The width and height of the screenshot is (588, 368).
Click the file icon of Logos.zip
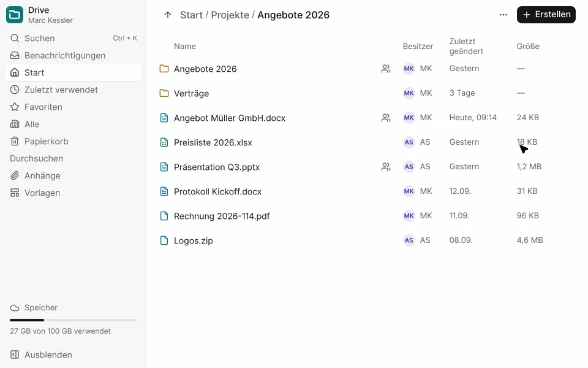[x=164, y=240]
